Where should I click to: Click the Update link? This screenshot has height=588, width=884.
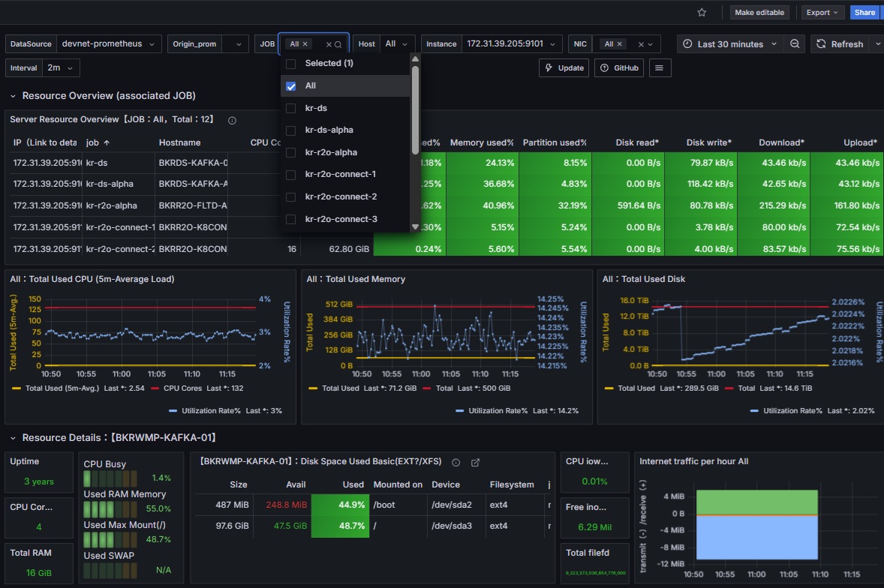coord(564,67)
